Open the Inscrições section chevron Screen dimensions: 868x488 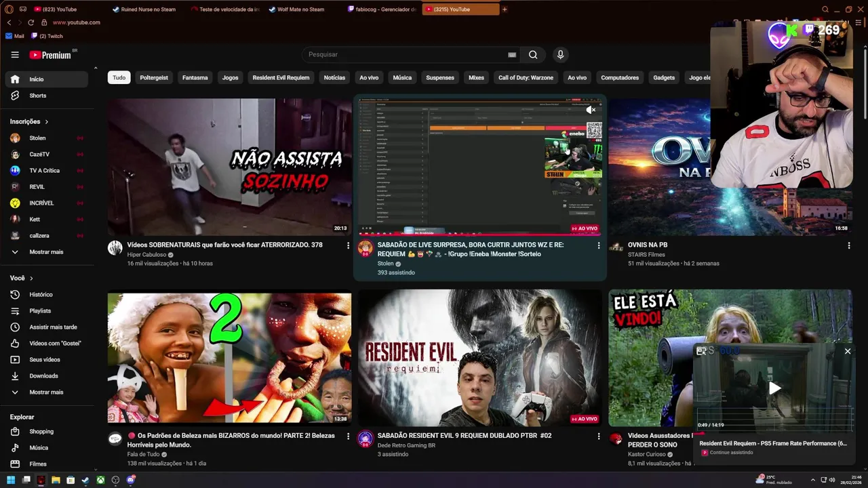click(x=47, y=122)
